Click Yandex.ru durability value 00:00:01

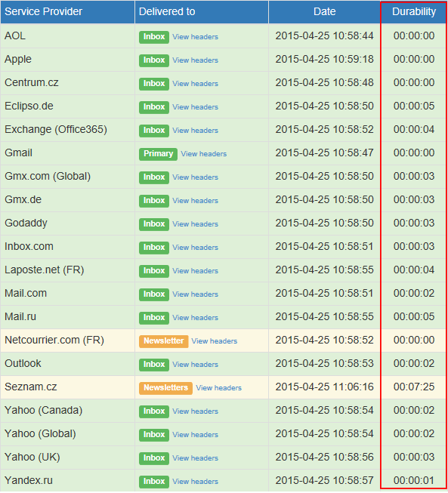click(x=414, y=480)
